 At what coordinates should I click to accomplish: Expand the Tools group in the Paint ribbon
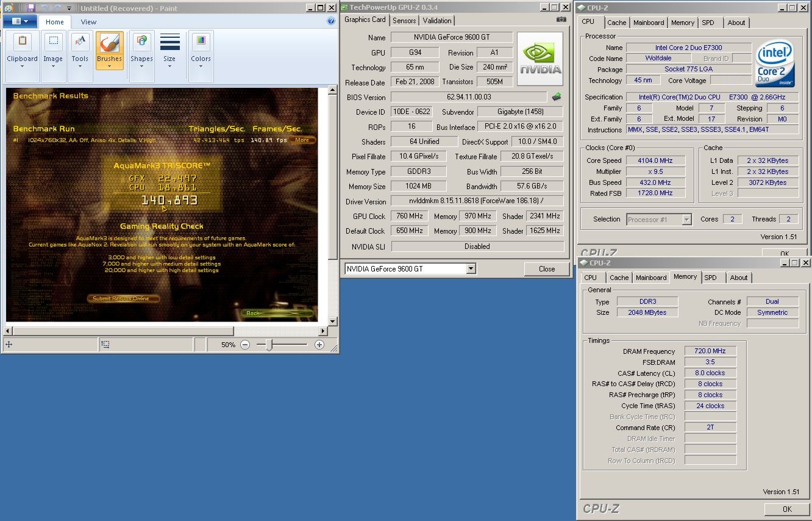coord(80,56)
